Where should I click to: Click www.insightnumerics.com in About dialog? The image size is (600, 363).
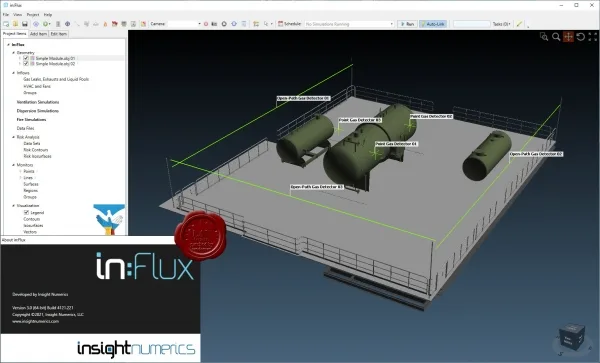(x=36, y=321)
